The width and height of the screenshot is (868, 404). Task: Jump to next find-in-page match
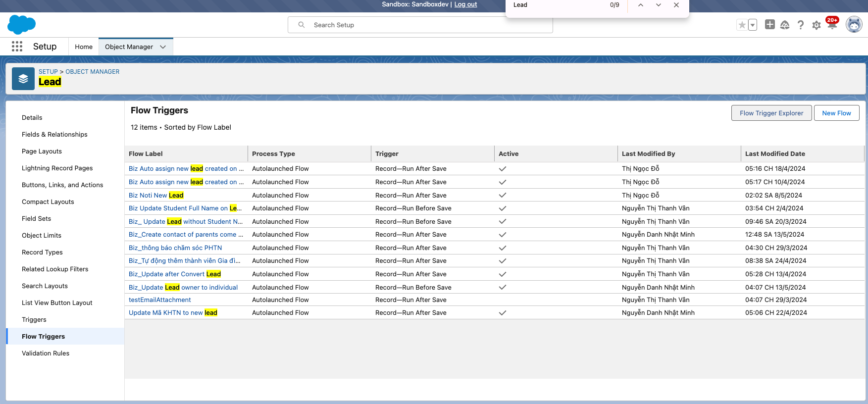click(658, 5)
